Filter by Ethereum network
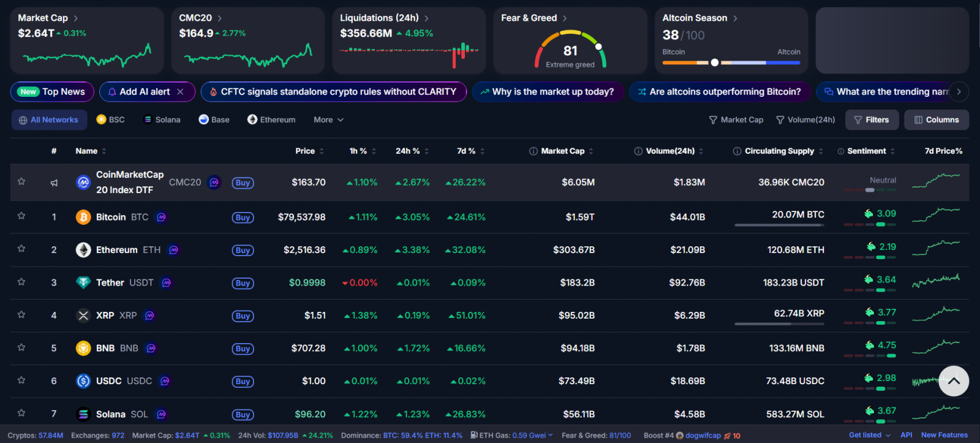 point(271,120)
